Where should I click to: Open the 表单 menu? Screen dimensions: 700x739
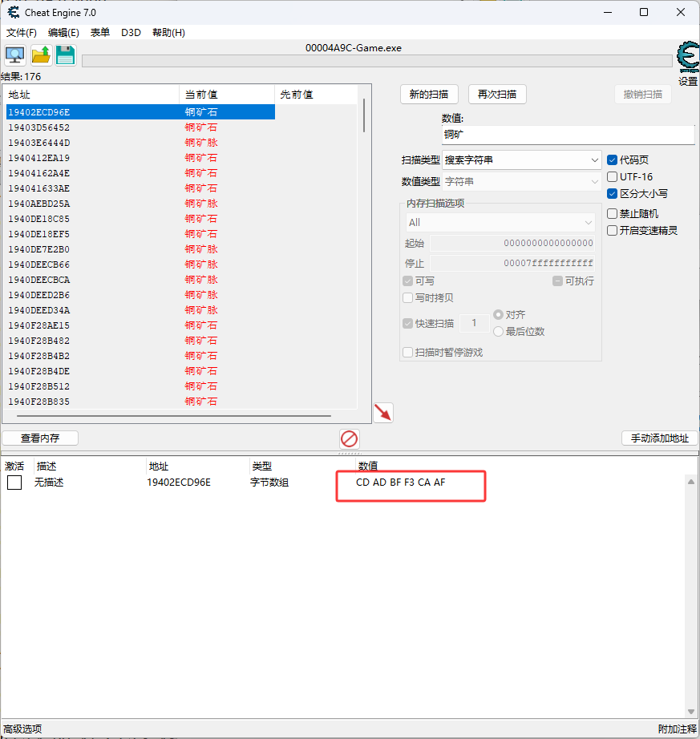[x=100, y=33]
